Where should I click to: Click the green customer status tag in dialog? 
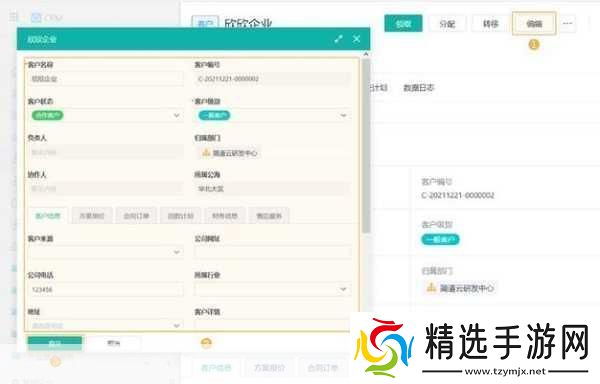(x=48, y=115)
